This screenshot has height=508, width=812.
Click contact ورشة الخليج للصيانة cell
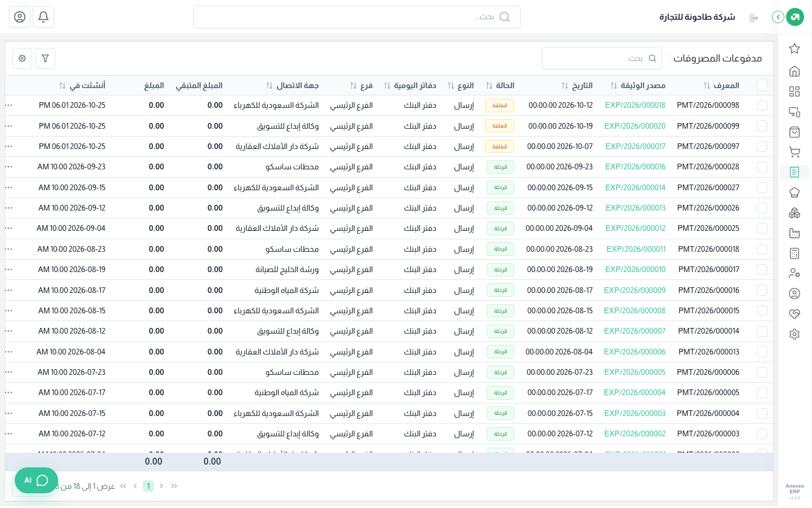coord(287,270)
